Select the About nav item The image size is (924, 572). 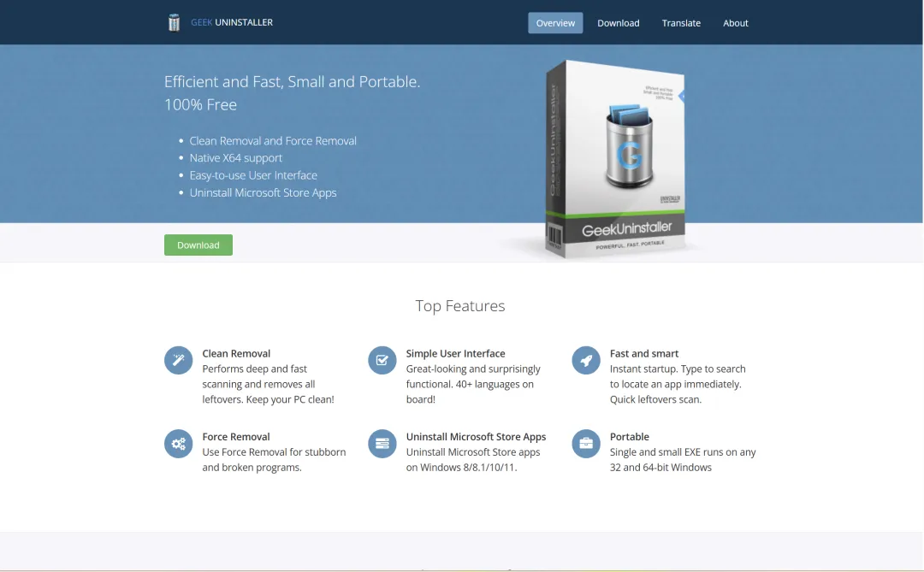coord(736,23)
